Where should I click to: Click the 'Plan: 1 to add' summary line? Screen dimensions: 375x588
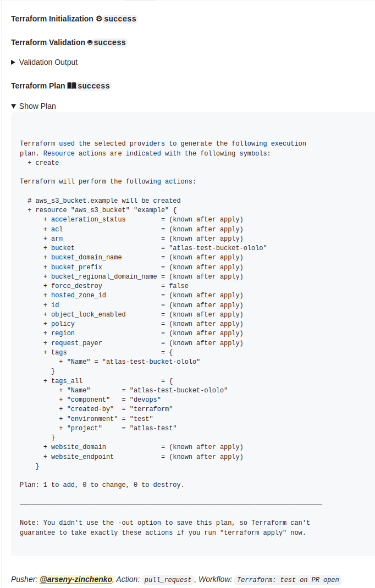click(x=102, y=485)
